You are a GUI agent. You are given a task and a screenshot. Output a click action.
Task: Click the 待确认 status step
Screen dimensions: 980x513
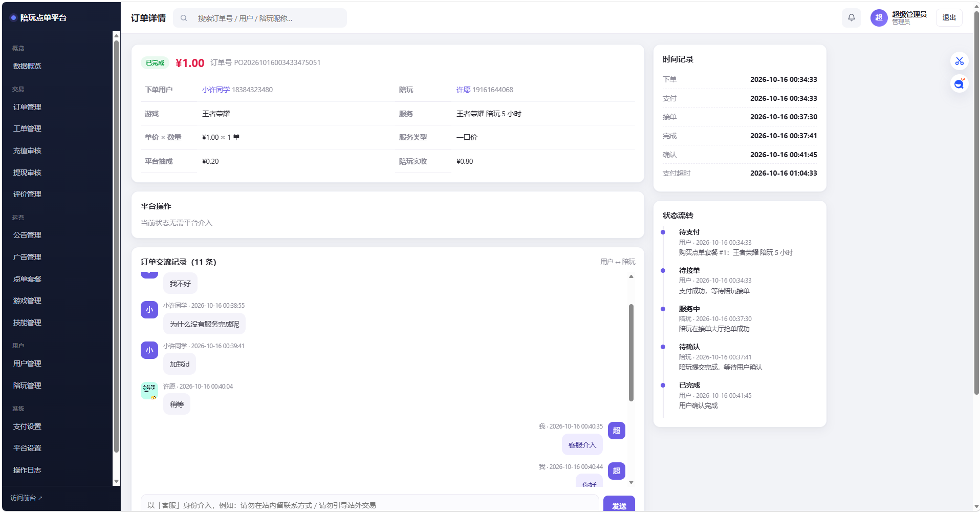(x=689, y=347)
